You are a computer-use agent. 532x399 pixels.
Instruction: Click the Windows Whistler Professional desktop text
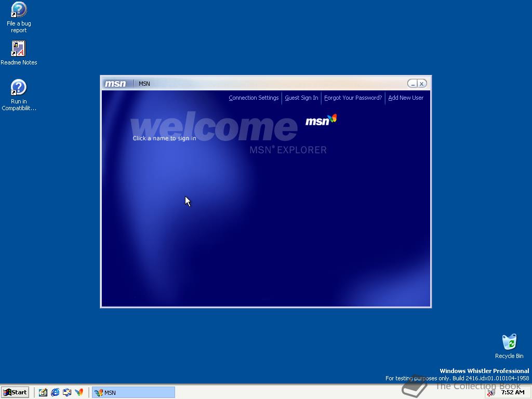(484, 371)
